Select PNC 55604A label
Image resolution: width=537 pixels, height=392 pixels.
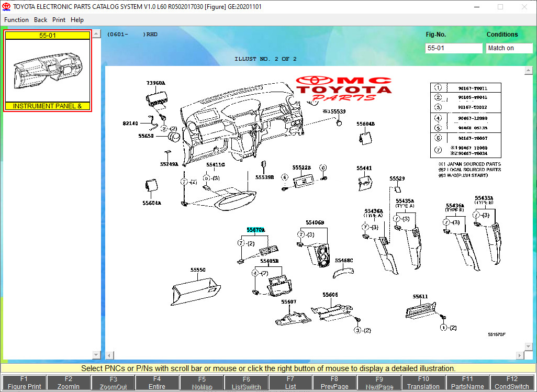(152, 203)
